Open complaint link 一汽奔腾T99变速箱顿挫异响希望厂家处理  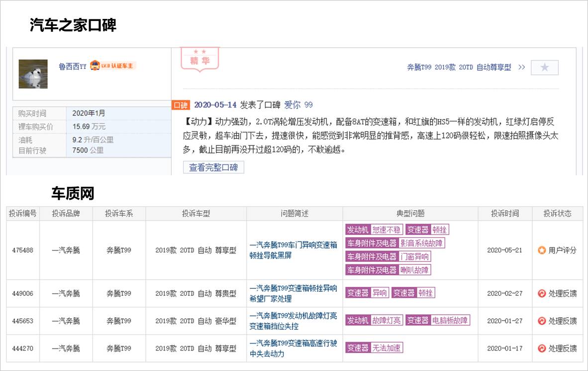click(293, 293)
